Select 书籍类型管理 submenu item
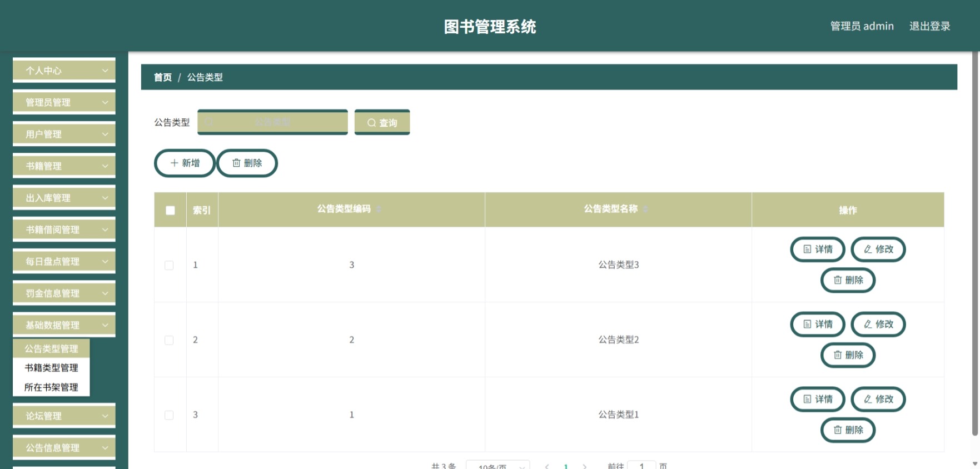This screenshot has width=980, height=469. click(51, 367)
